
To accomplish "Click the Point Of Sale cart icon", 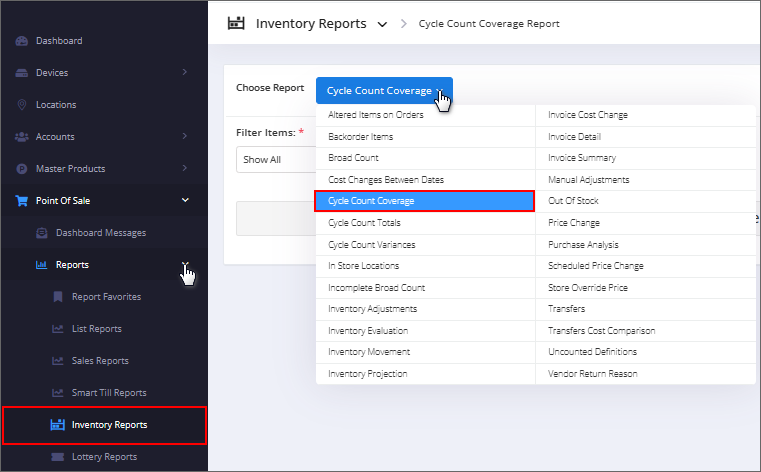I will click(x=22, y=201).
